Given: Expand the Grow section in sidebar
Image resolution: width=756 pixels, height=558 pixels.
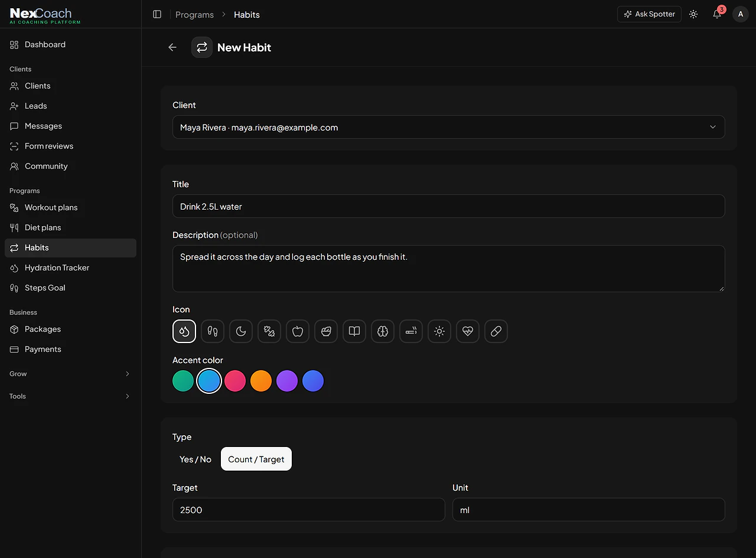Looking at the screenshot, I should 70,374.
